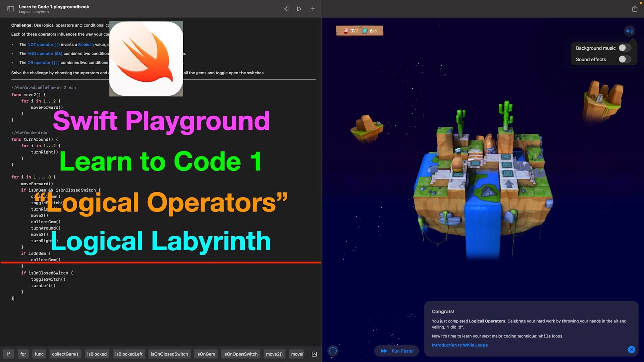644x362 pixels.
Task: Close the Congrats message panel
Action: coord(631,349)
